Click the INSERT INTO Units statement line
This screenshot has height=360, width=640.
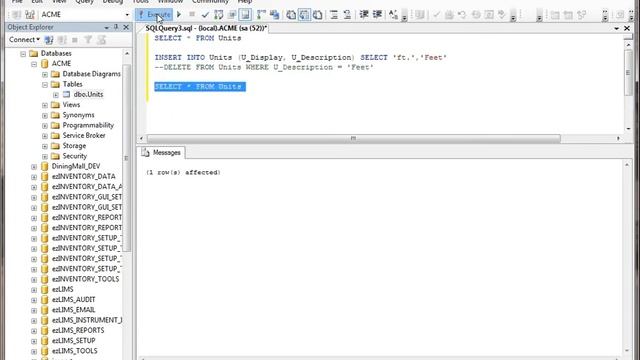pos(300,58)
